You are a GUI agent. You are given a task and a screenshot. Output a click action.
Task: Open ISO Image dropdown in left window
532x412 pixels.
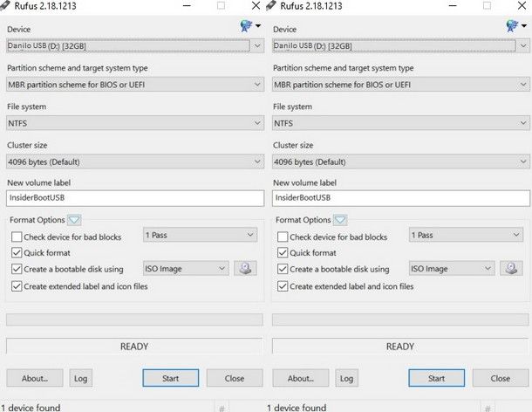pyautogui.click(x=186, y=269)
